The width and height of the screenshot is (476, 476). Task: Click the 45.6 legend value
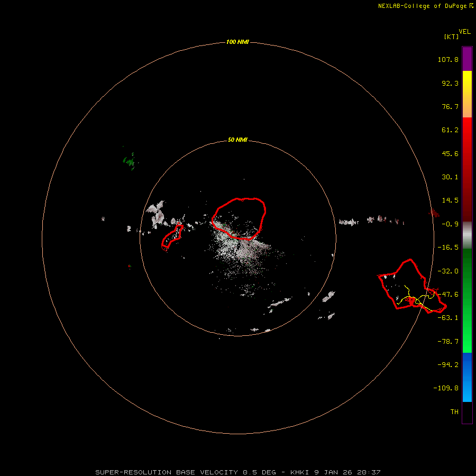click(x=450, y=153)
